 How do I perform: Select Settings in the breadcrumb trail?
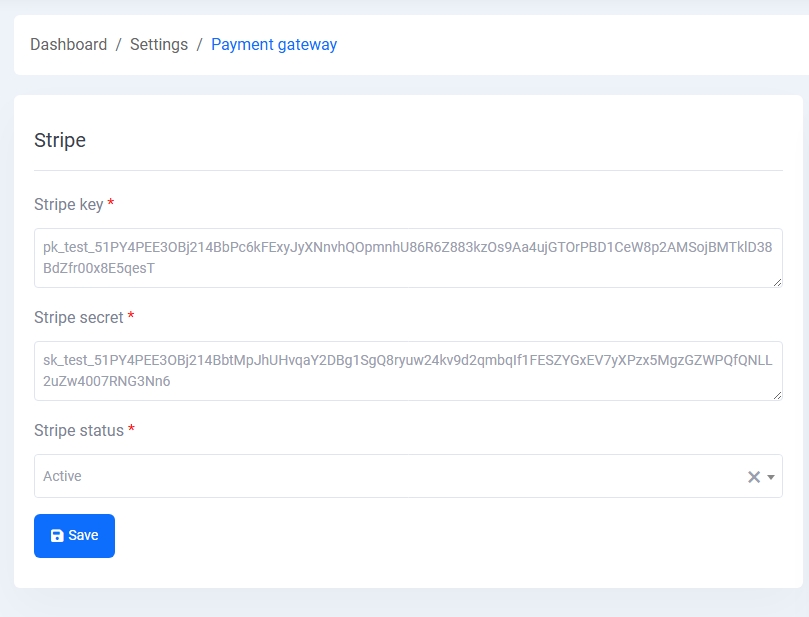159,44
